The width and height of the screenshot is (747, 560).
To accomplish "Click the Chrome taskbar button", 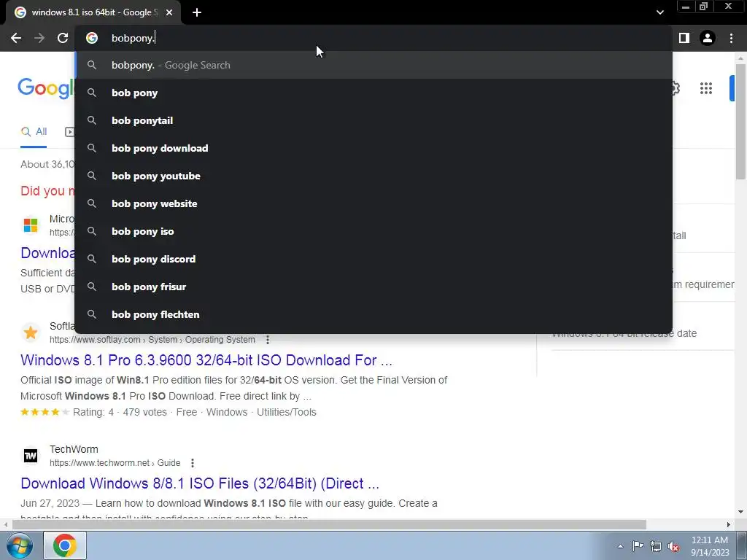I will click(65, 545).
